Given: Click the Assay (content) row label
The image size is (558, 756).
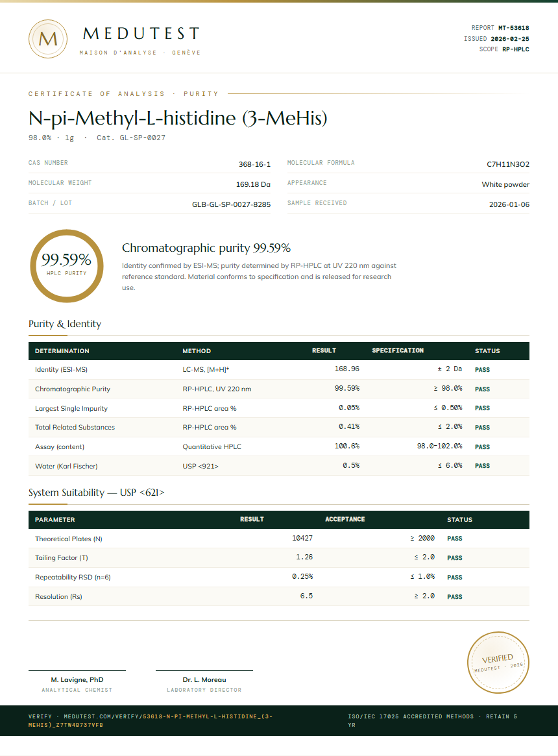Looking at the screenshot, I should pos(59,447).
